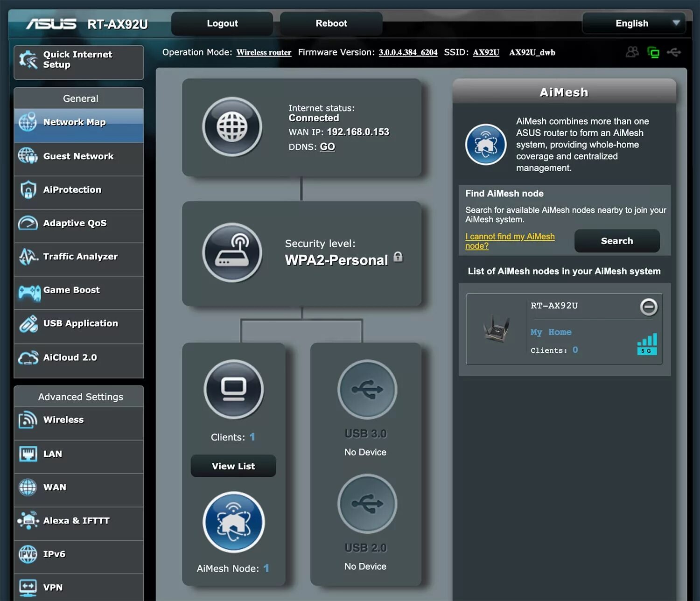Image resolution: width=700 pixels, height=601 pixels.
Task: Click the DDNS GO link
Action: click(327, 147)
